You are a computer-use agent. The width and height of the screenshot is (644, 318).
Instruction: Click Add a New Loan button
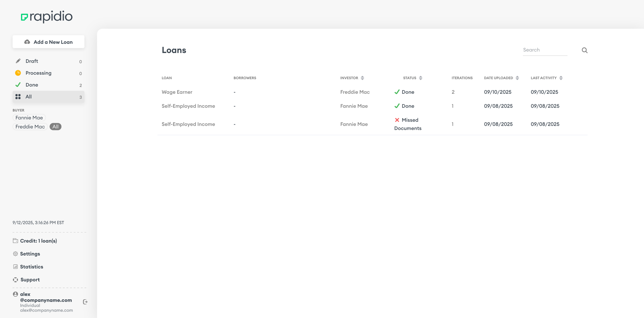(49, 42)
